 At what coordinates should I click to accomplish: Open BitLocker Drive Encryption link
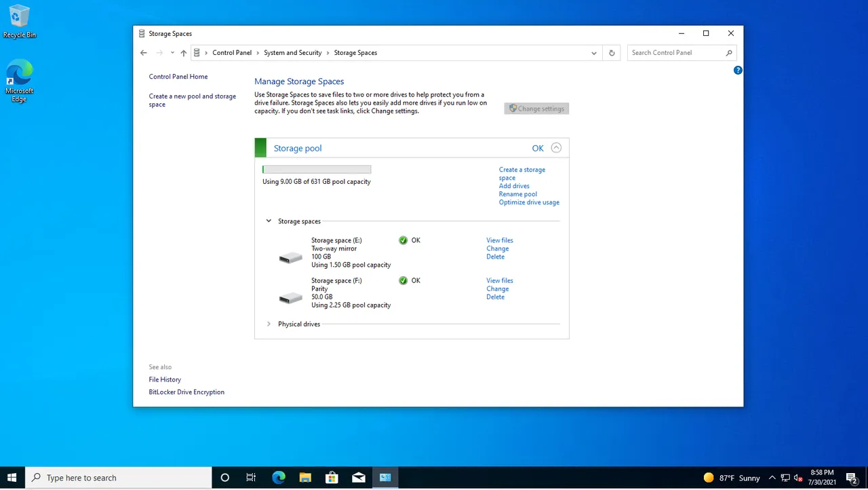coord(186,392)
